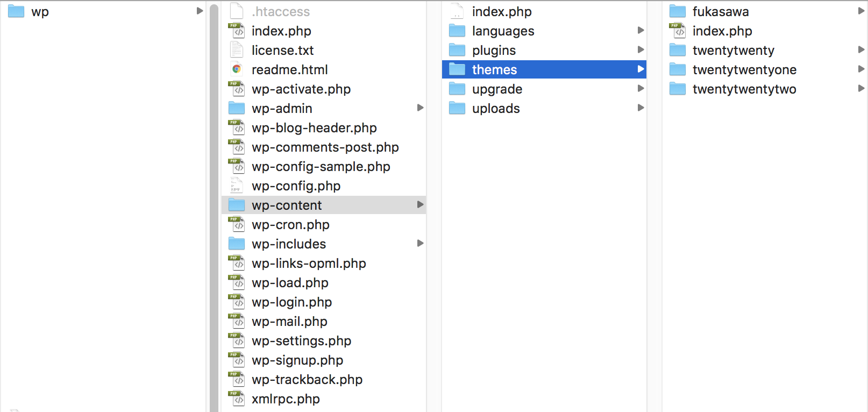The width and height of the screenshot is (868, 412).
Task: Select the wp-content folder row
Action: point(324,205)
